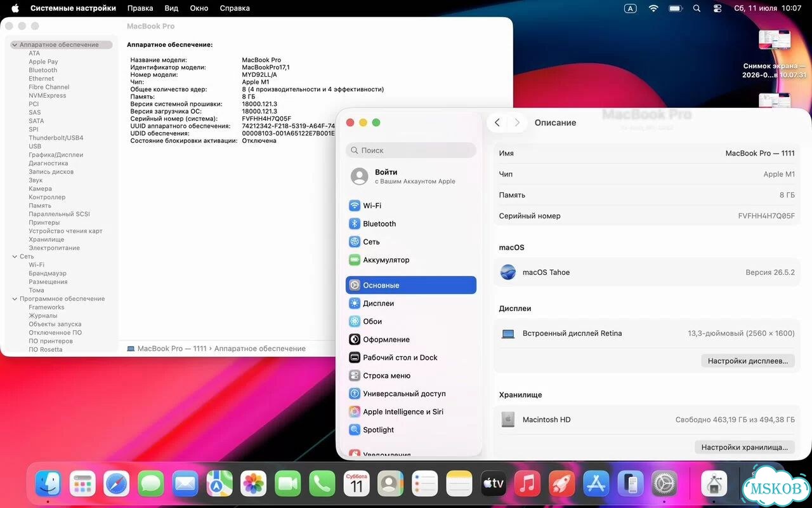Collapse the Аппаратное обеспечение tree section
Screen dimensions: 812x508
click(15, 45)
